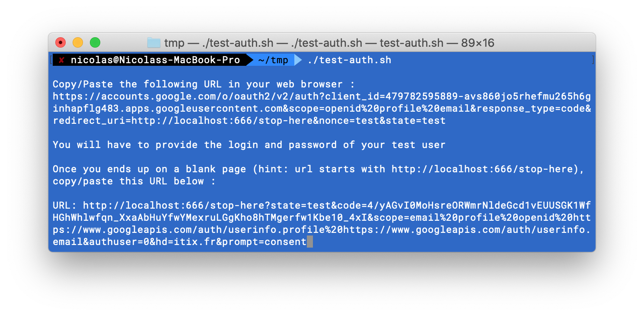Click the 'Copy/Paste the following URL' line

click(x=203, y=84)
